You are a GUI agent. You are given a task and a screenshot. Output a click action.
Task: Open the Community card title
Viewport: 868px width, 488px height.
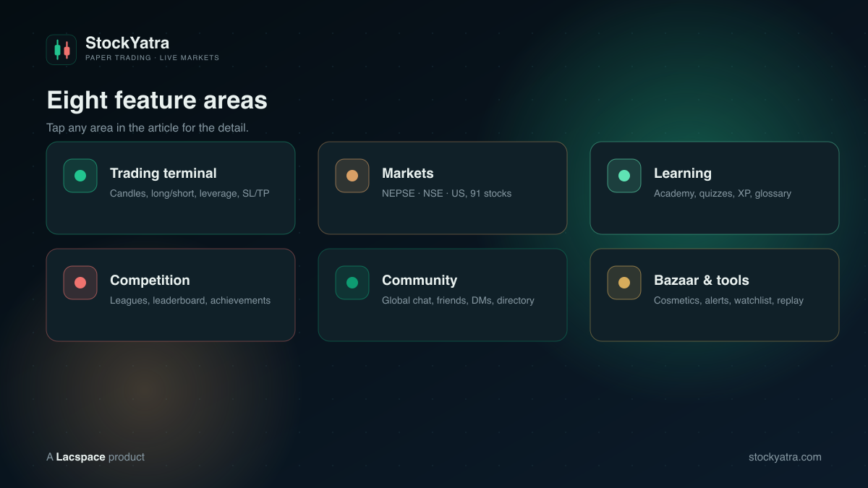[x=420, y=281]
